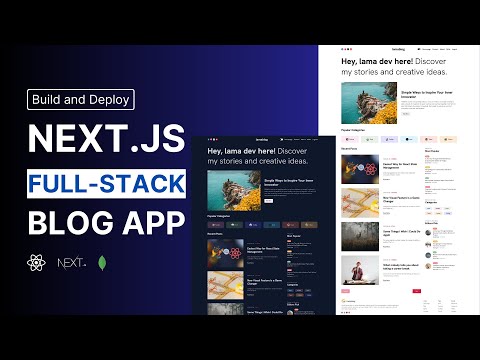Select third blue category card, dark blog

(253, 225)
